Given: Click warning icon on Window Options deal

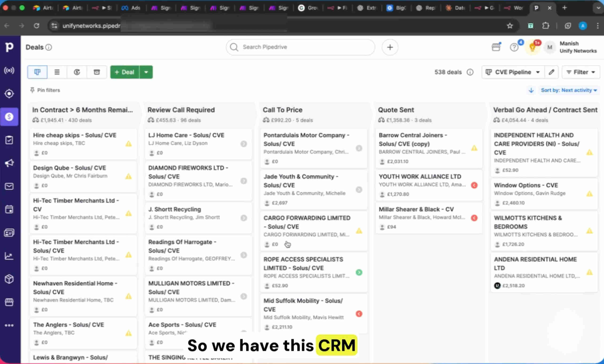Looking at the screenshot, I should [x=589, y=194].
